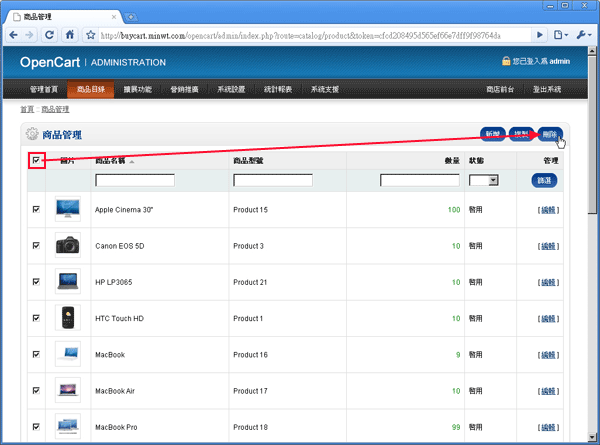
Task: Open the MacBook Air product thumbnail
Action: click(x=68, y=390)
